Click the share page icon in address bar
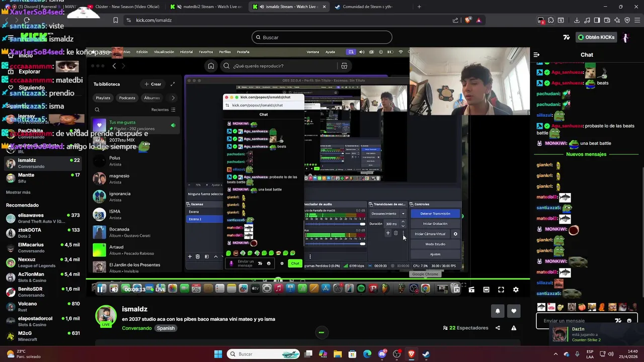 [x=455, y=20]
